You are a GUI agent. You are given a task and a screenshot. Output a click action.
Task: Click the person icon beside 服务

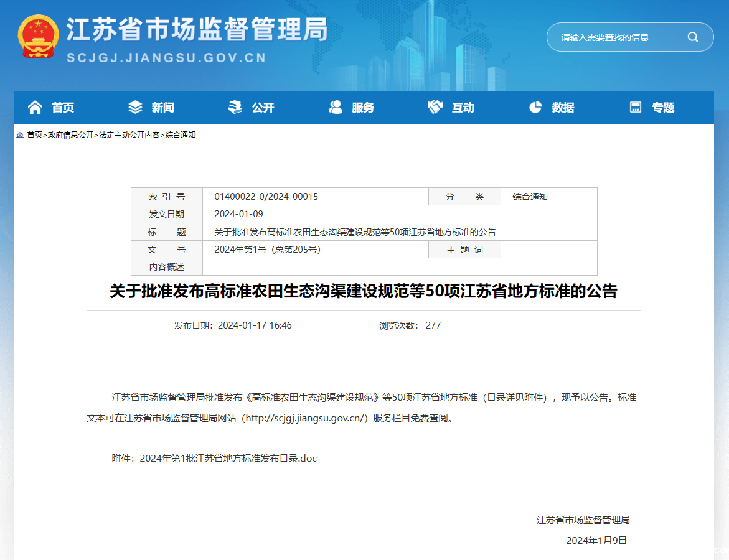coord(336,108)
